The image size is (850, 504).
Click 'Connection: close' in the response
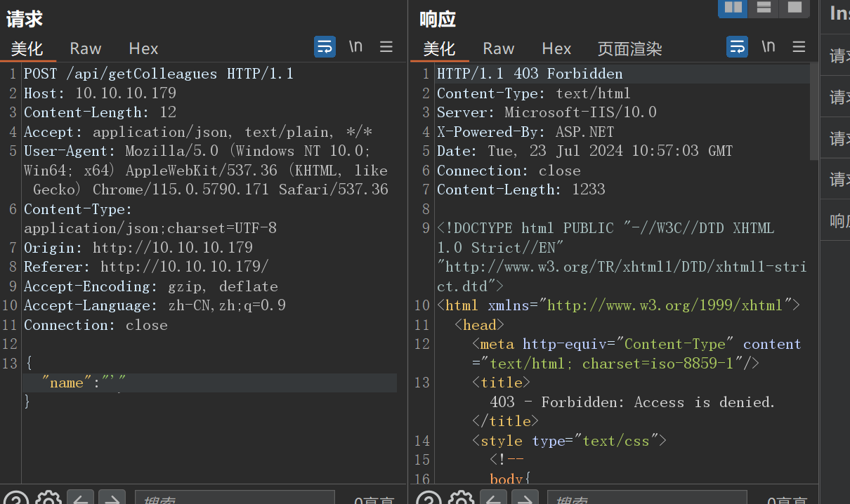[x=509, y=171]
